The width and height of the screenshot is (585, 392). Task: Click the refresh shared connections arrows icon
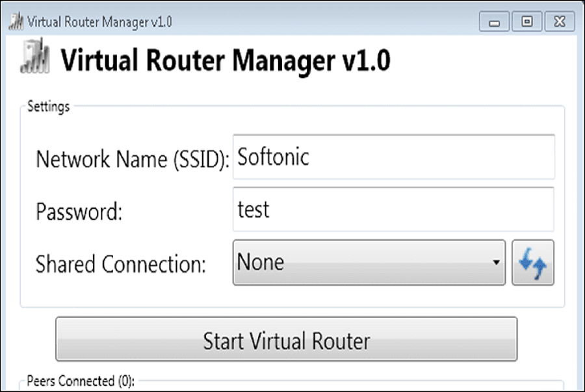(533, 263)
